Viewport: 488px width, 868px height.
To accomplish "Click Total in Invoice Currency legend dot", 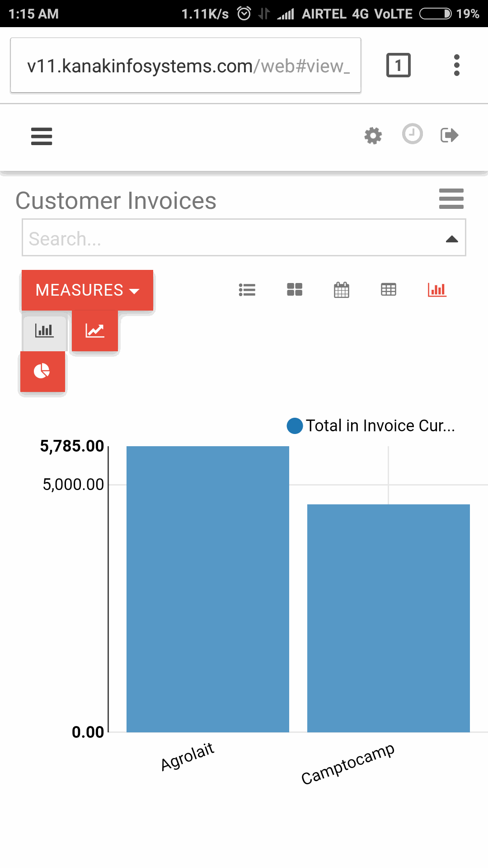I will point(295,426).
